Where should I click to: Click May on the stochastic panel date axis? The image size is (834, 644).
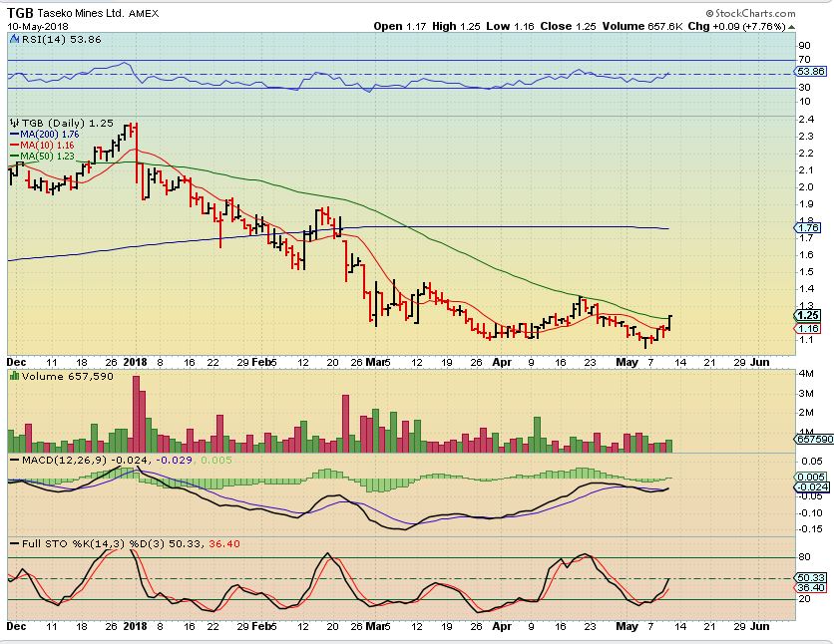[626, 626]
